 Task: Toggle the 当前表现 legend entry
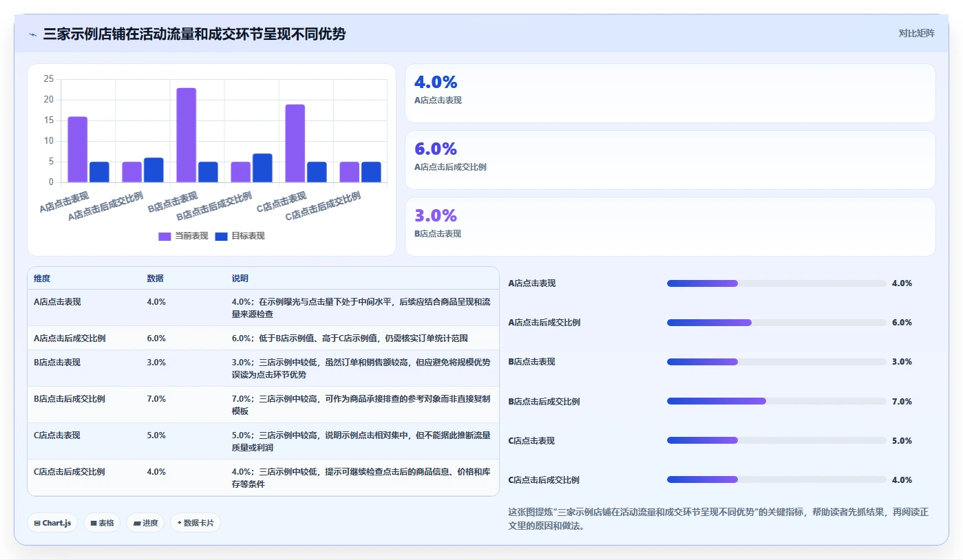pyautogui.click(x=183, y=236)
